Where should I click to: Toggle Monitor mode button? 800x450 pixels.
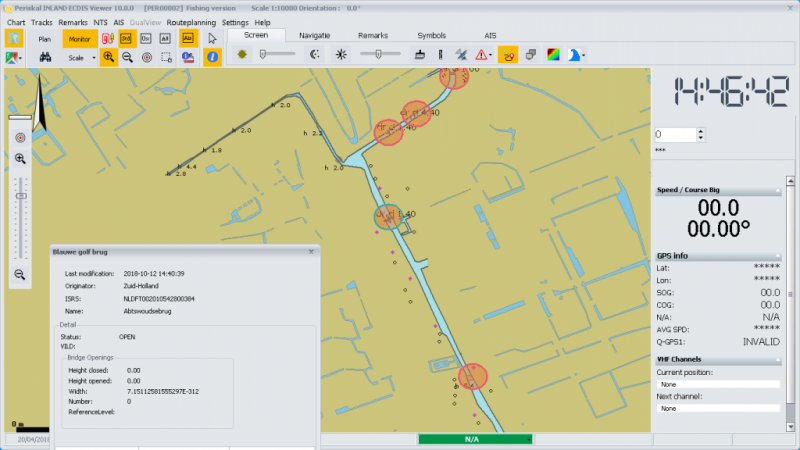[78, 38]
